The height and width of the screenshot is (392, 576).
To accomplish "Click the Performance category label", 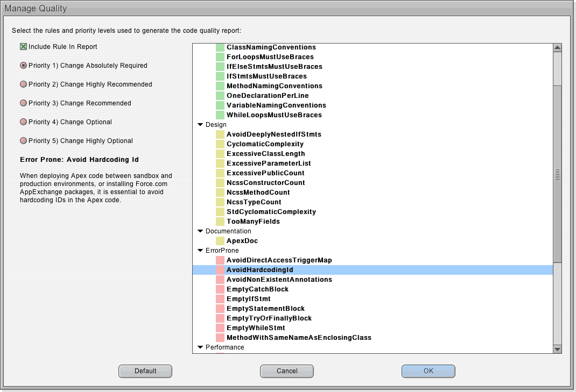I will (225, 347).
